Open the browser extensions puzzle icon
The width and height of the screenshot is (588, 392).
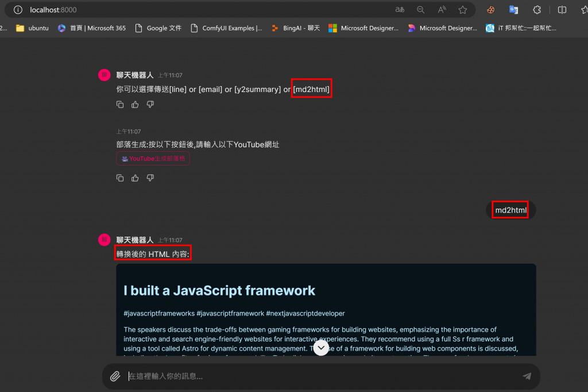point(537,10)
